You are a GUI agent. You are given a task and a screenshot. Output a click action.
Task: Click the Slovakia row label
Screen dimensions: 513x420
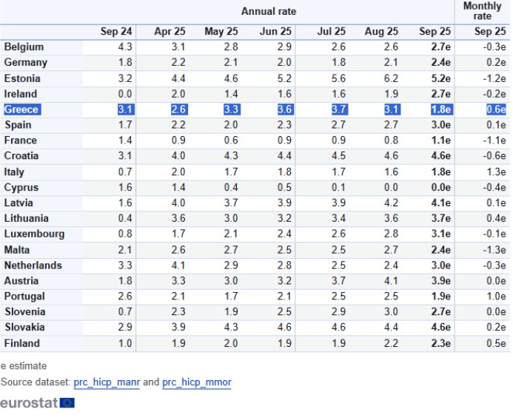point(25,328)
